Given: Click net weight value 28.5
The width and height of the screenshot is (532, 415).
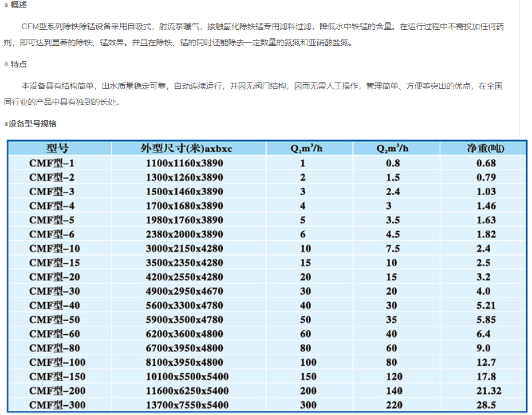Looking at the screenshot, I should 486,405.
